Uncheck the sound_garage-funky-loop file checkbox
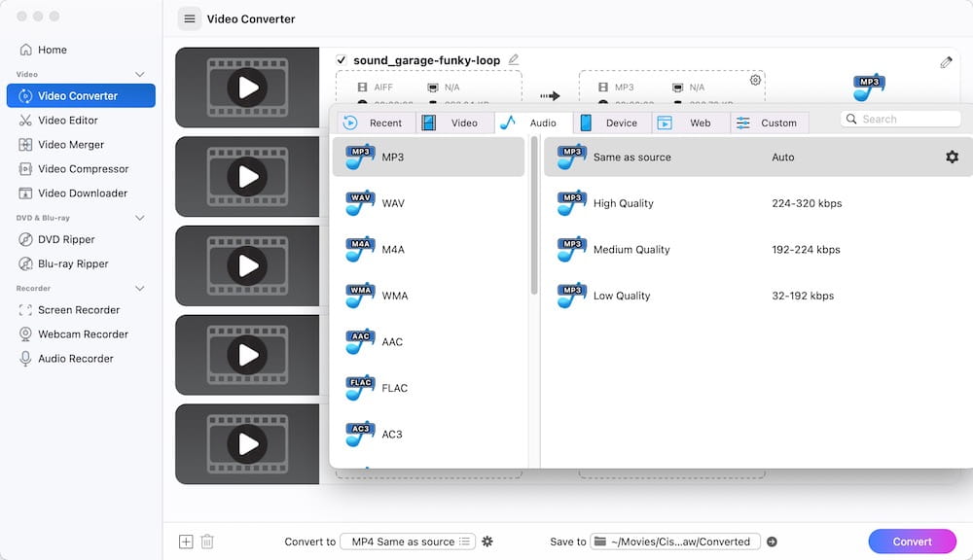 341,60
